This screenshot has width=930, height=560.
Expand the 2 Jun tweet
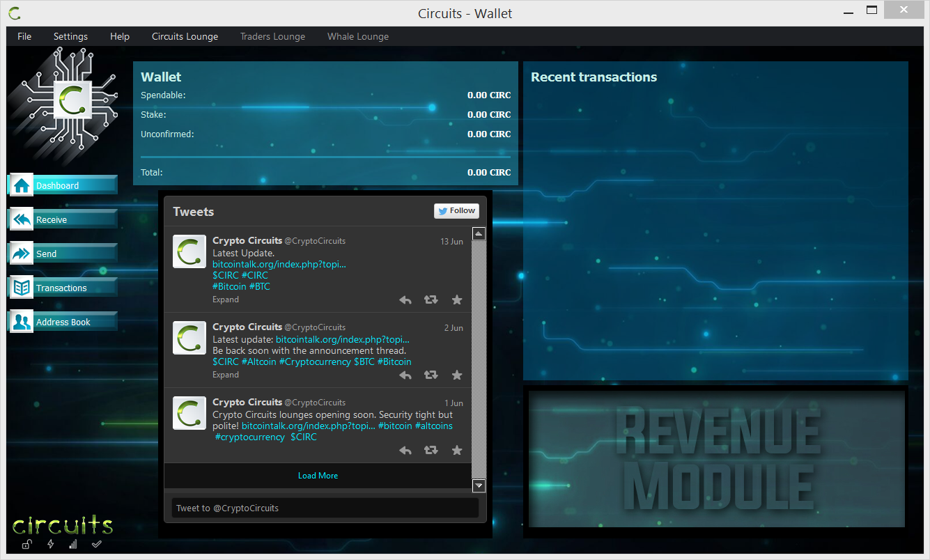226,375
